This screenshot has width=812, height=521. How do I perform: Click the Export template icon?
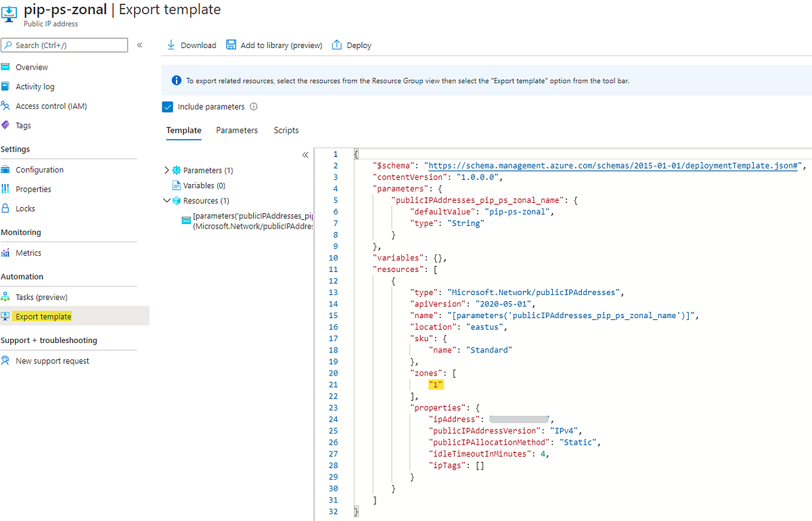point(6,316)
